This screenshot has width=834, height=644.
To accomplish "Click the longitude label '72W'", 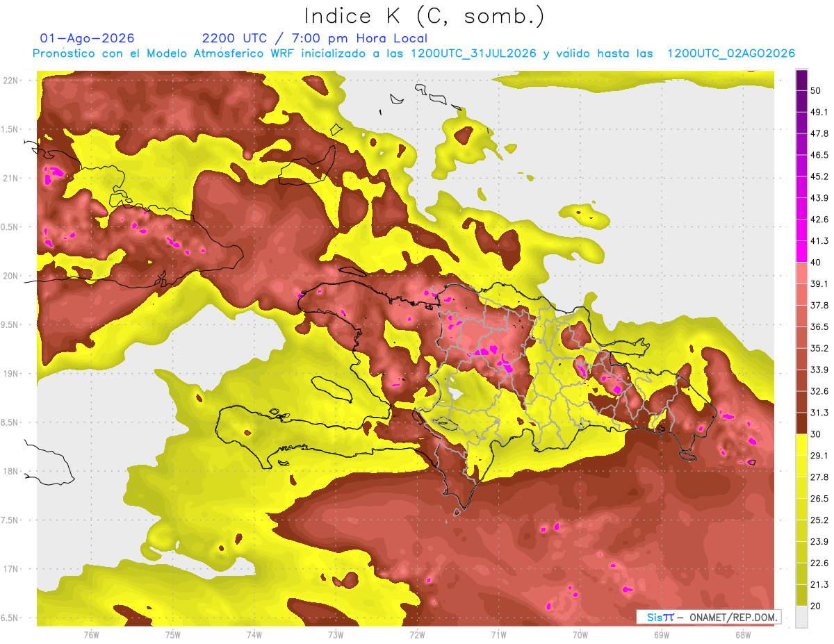I will [417, 635].
